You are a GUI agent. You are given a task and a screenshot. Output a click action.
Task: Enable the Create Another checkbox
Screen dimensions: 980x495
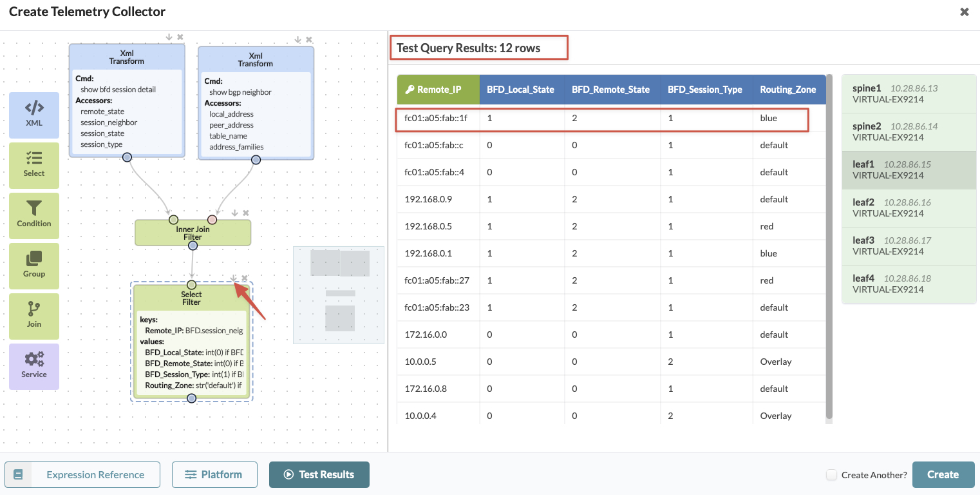tap(832, 475)
